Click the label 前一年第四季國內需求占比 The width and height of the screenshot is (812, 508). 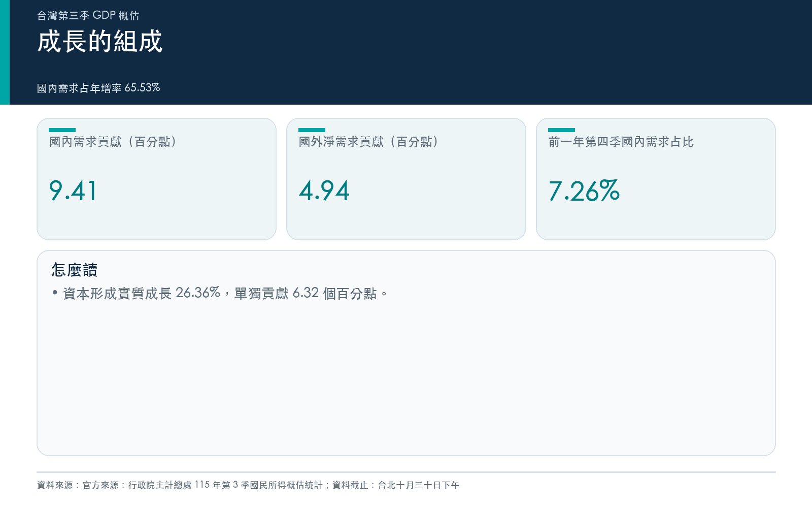[x=621, y=142]
